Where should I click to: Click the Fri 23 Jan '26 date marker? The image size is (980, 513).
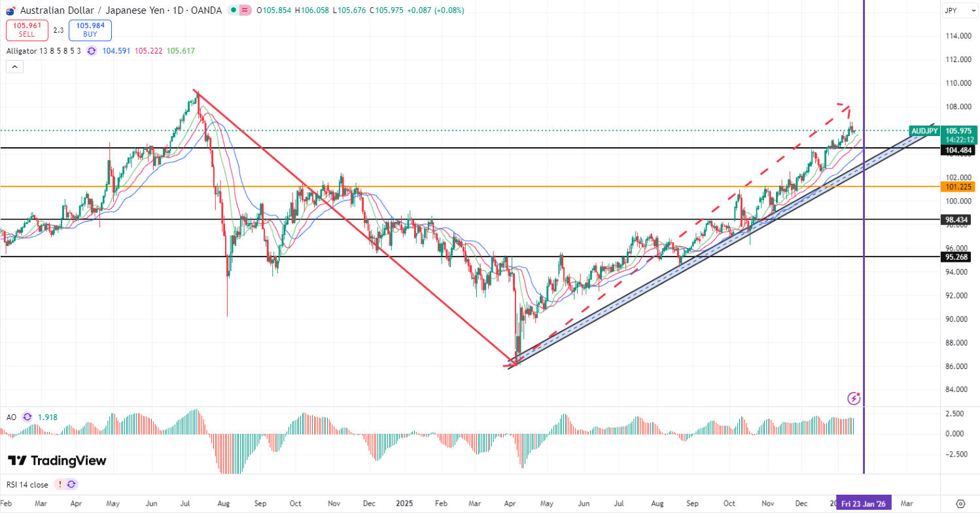[864, 504]
